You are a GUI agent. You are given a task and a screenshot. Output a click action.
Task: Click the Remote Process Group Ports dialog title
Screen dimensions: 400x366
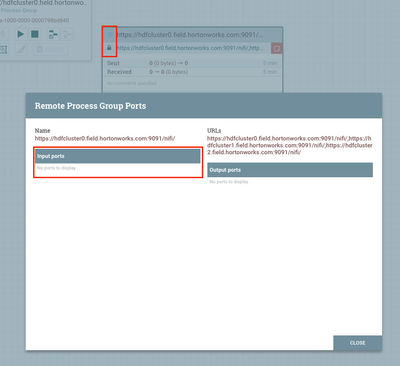[90, 106]
